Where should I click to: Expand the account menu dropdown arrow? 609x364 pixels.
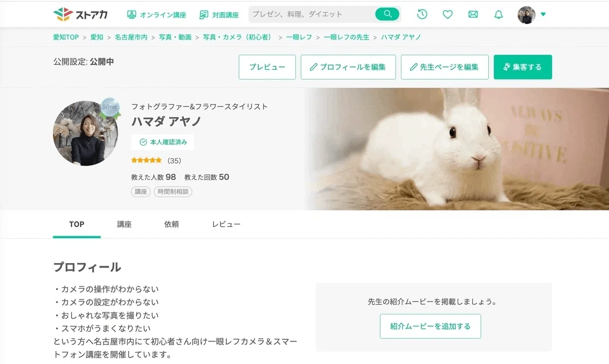[543, 15]
